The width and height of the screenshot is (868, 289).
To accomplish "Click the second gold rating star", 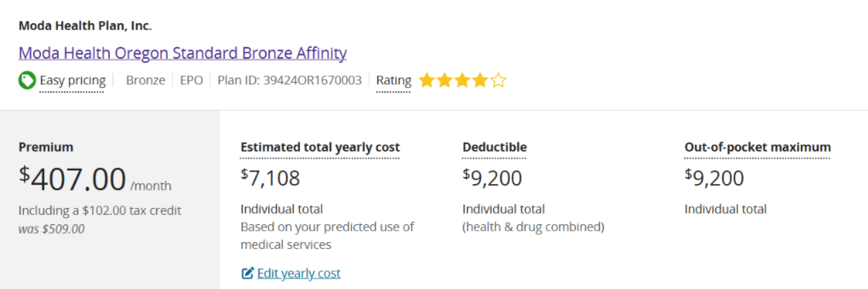I will coord(445,80).
